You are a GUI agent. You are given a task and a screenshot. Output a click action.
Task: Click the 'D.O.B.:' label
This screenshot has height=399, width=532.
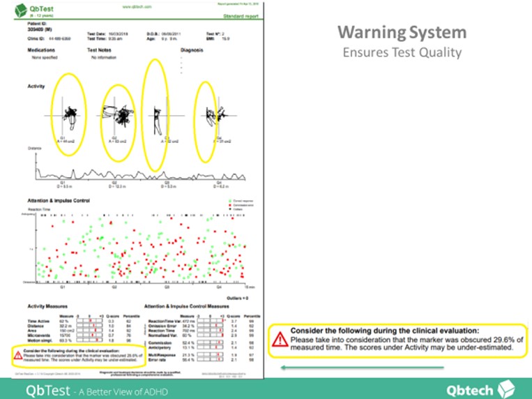[x=153, y=34]
